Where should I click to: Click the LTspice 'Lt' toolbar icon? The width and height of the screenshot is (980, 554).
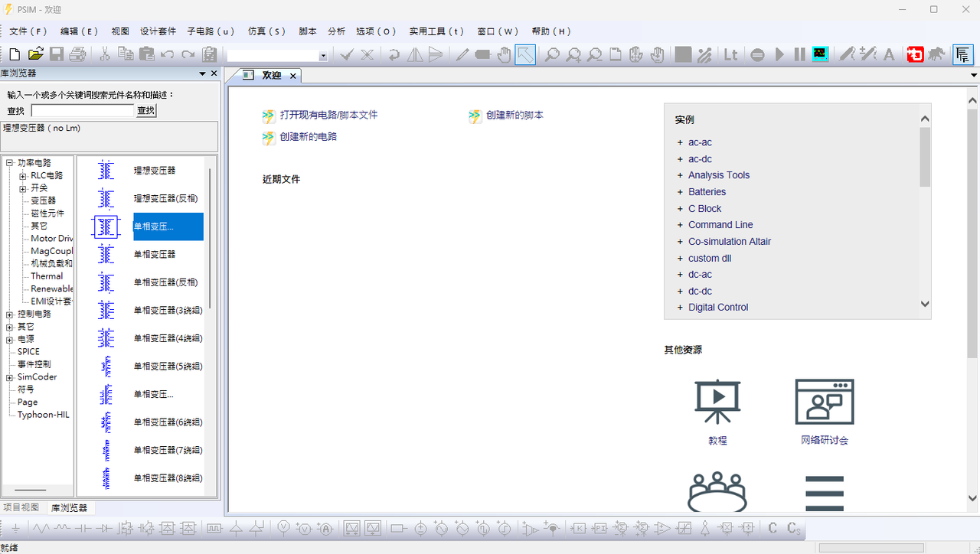[x=731, y=54]
